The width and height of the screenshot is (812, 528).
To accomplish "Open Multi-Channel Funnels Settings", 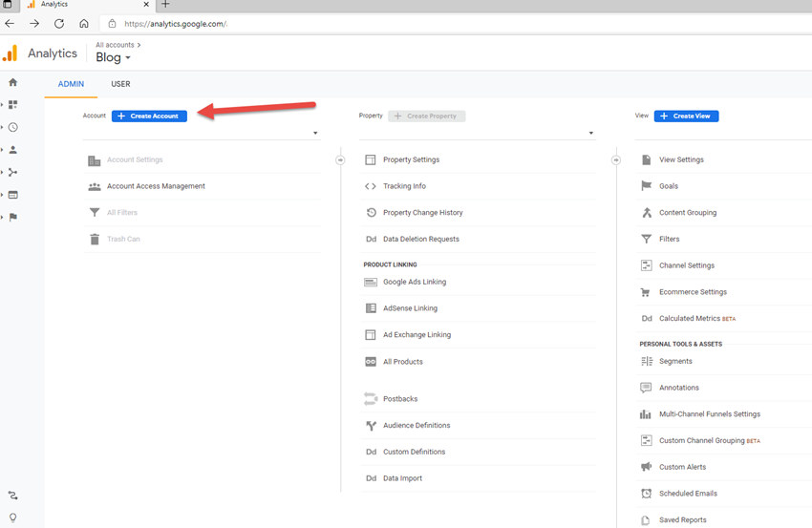I will point(710,414).
